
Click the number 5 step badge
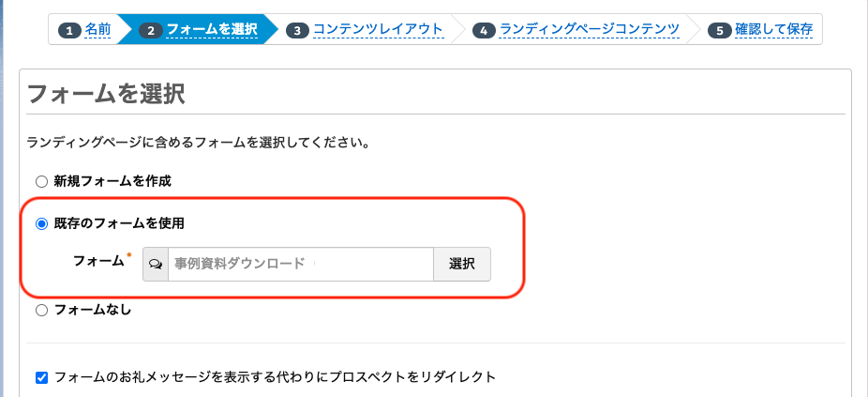point(720,30)
